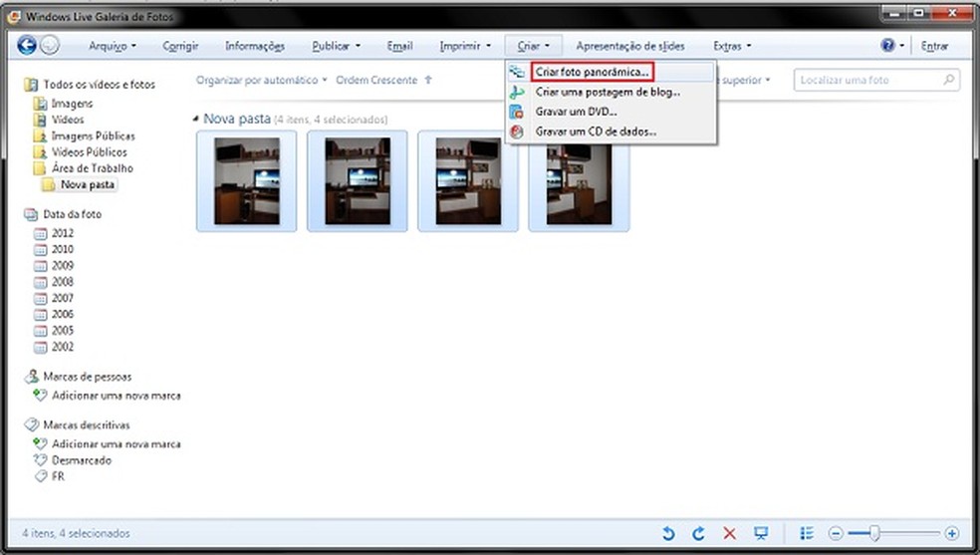Zoom out thumbnails with the minus icon
Image resolution: width=980 pixels, height=555 pixels.
(x=836, y=533)
